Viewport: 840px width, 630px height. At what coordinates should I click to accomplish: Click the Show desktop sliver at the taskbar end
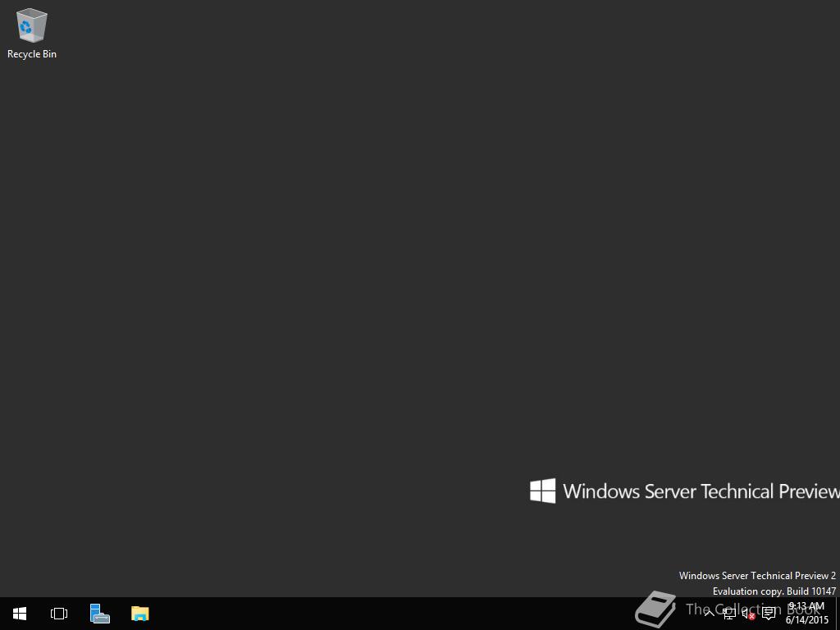(x=838, y=614)
